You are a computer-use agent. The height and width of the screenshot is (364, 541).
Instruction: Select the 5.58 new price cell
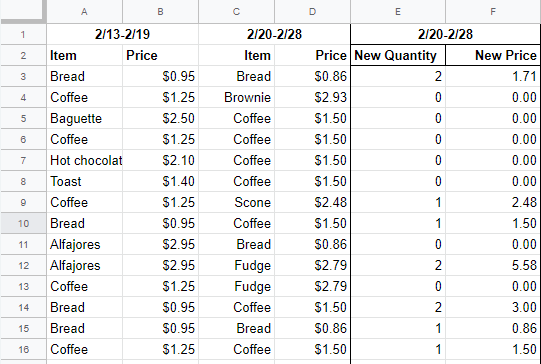[493, 265]
